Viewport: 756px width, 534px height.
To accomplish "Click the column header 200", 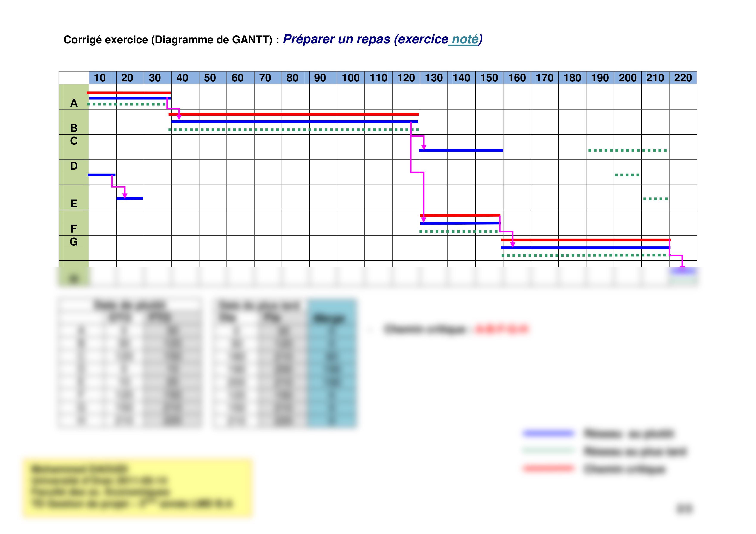I will point(628,78).
